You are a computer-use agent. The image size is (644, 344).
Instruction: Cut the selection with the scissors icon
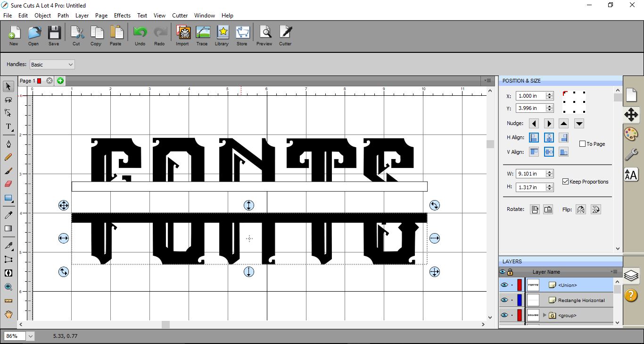[76, 36]
